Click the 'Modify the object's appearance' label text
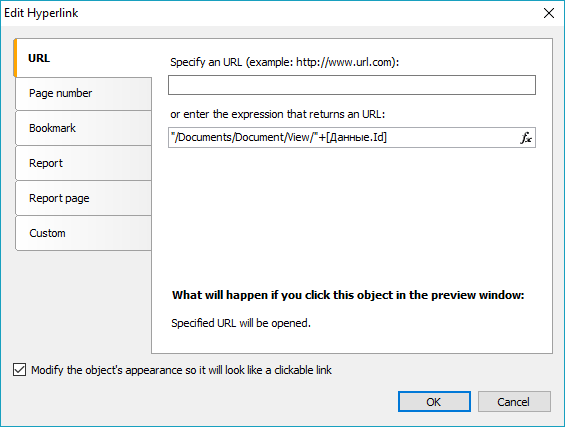Viewport: 565px width, 427px height. coord(181,370)
